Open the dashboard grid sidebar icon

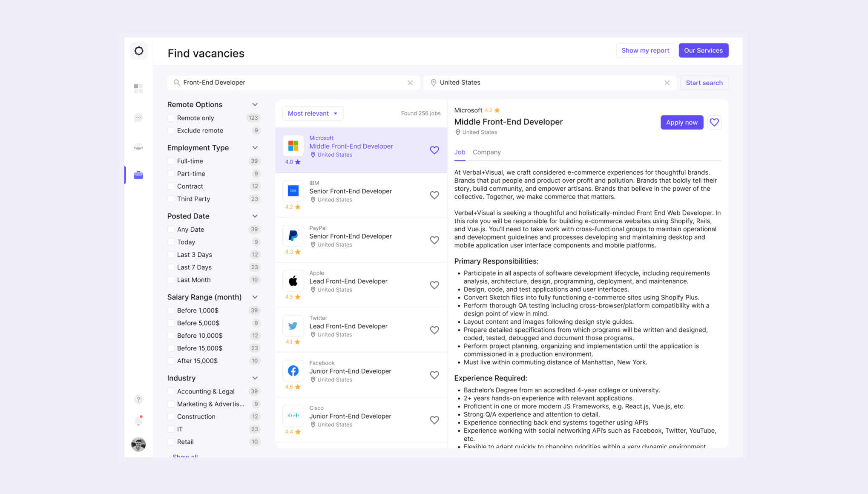pyautogui.click(x=138, y=88)
